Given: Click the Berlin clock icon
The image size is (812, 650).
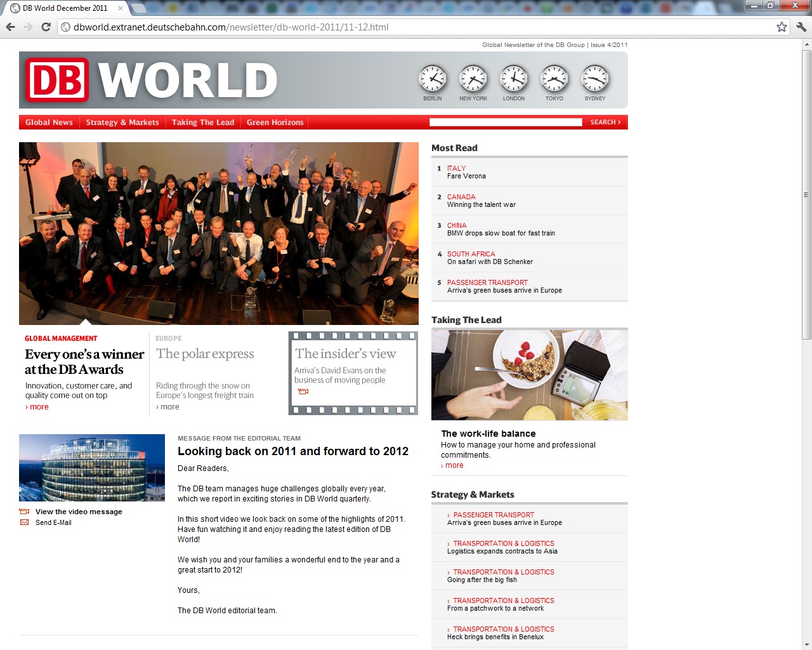Looking at the screenshot, I should click(433, 79).
